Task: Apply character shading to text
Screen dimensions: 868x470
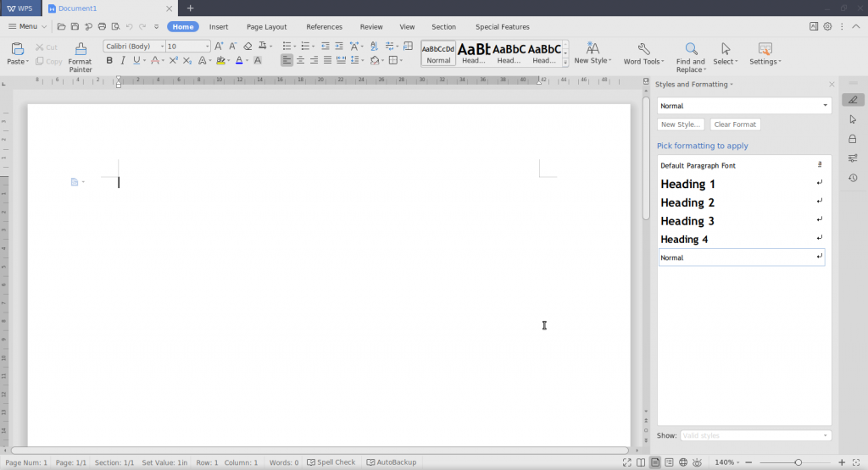Action: [258, 60]
